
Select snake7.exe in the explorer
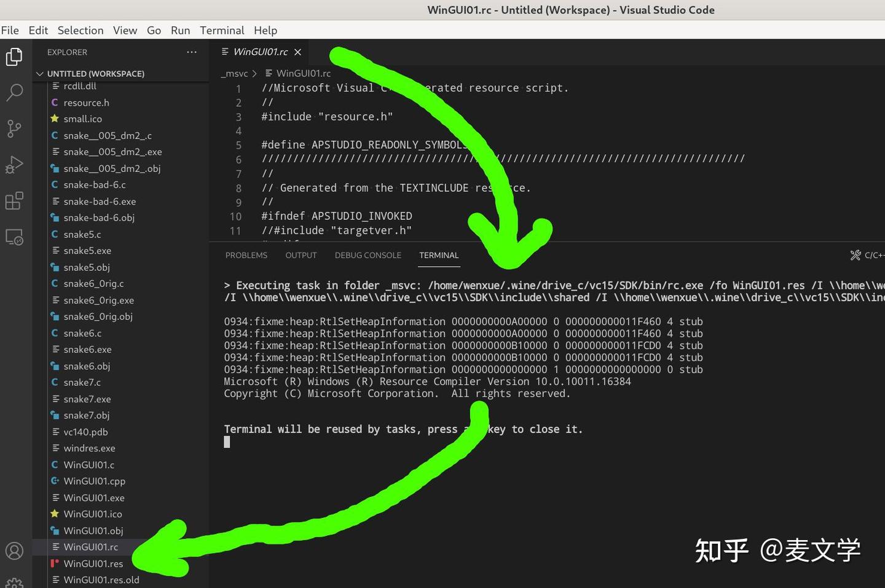point(87,399)
